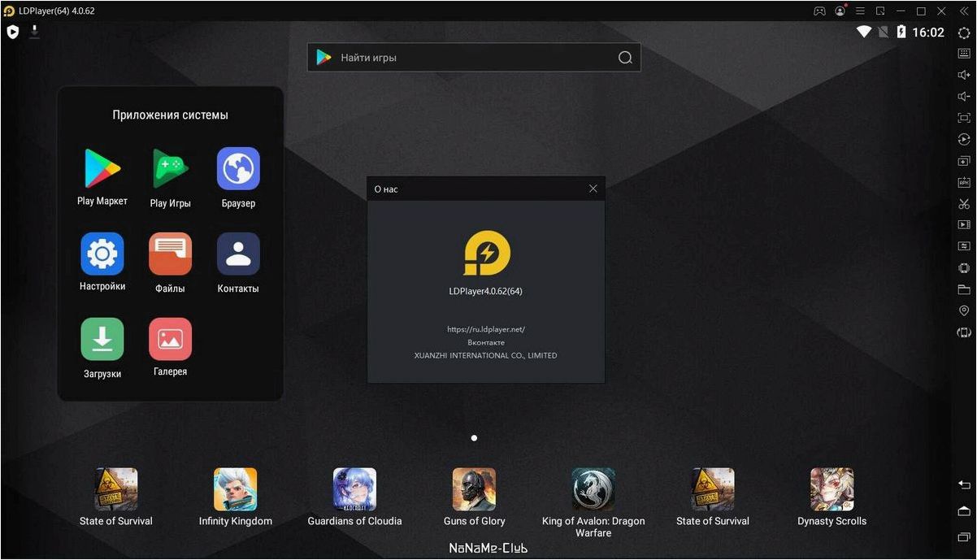
Task: Click the synchronizer icon in sidebar
Action: pyautogui.click(x=964, y=245)
